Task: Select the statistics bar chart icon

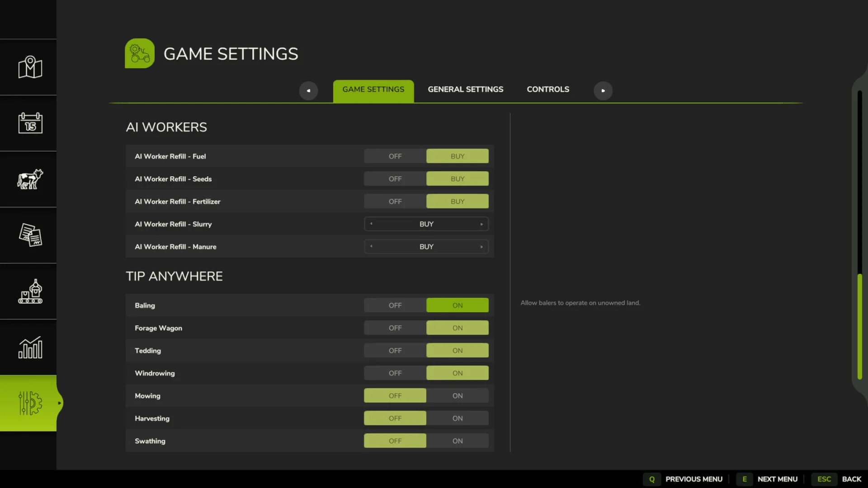Action: tap(29, 347)
